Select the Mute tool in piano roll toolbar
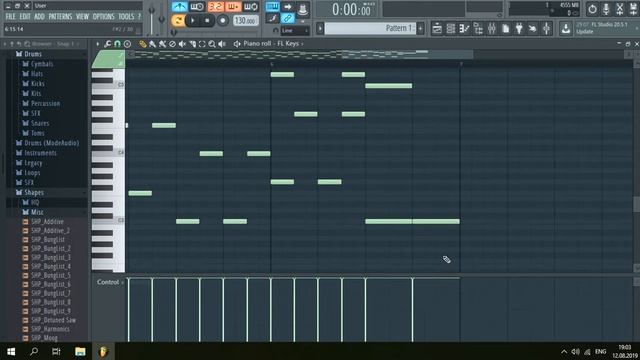Viewport: 640px width, 360px height. tap(182, 44)
